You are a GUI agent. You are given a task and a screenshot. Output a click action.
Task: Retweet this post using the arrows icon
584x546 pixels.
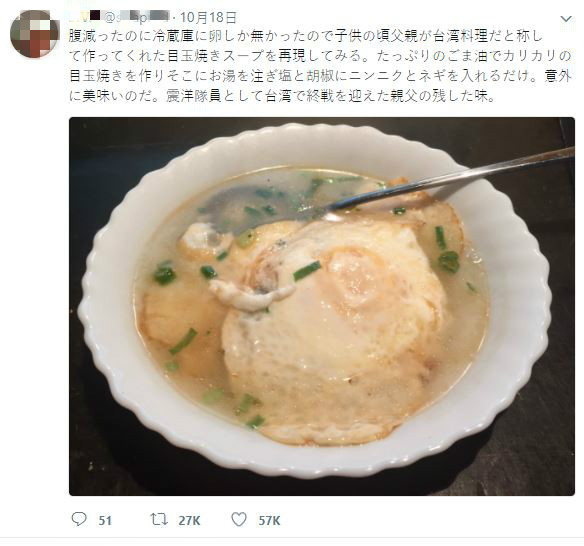click(x=159, y=519)
